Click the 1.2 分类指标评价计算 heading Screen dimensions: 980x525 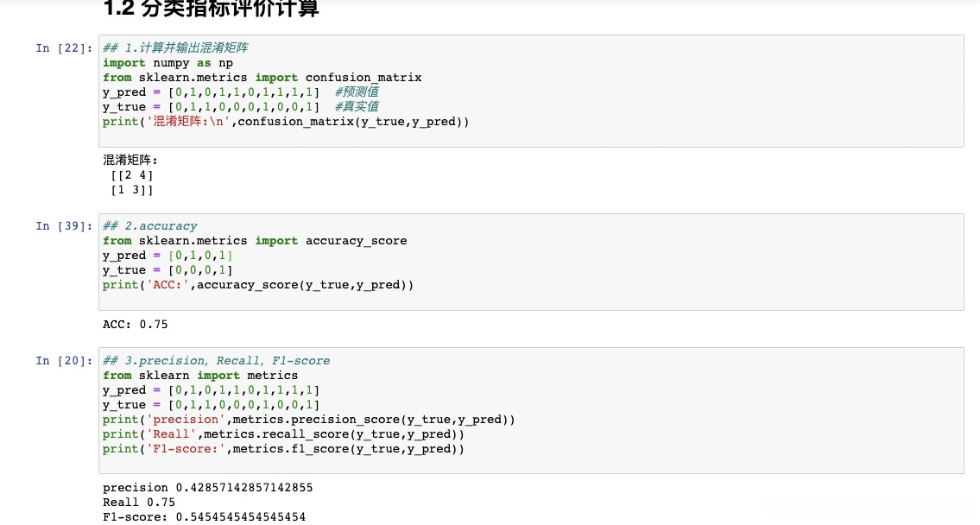(x=211, y=9)
